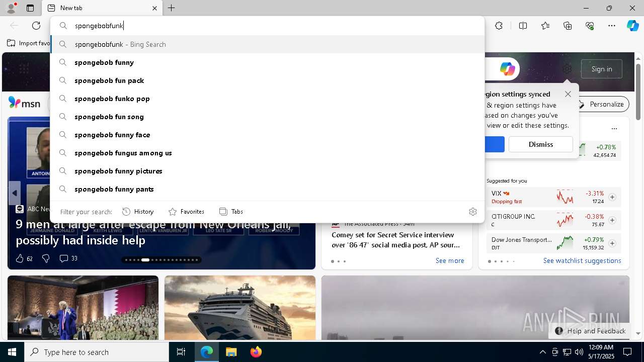Viewport: 644px width, 362px height.
Task: Open File Explorer from taskbar
Action: (231, 352)
